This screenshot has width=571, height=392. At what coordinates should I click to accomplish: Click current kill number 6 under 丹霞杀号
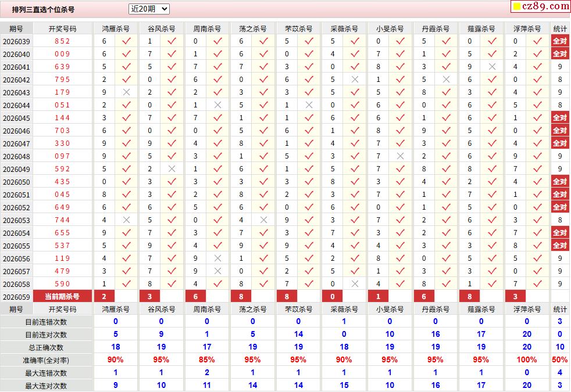424,296
